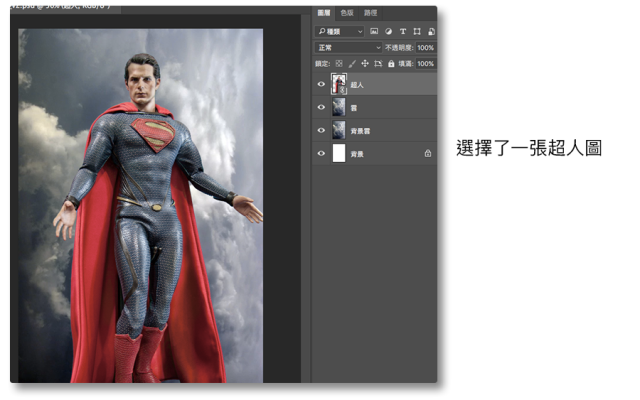Screen dimensions: 640x400
Task: Click the adjustment layer filter icon
Action: 387,31
